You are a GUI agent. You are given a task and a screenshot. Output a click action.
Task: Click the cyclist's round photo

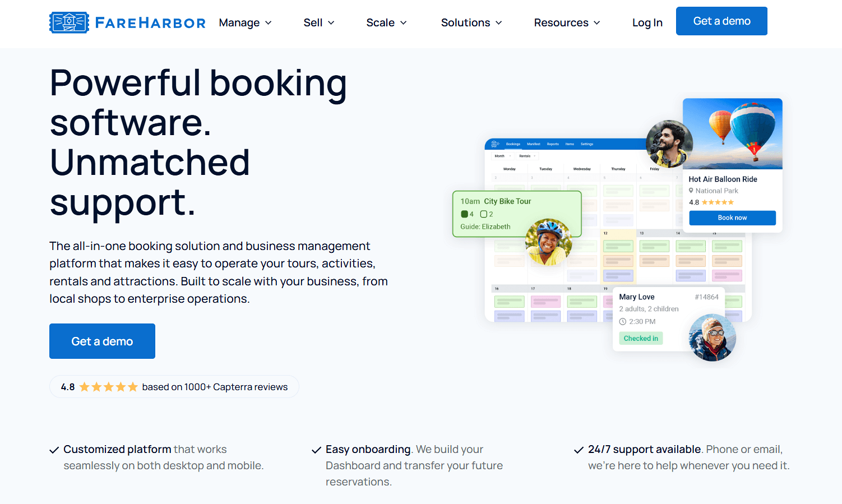(549, 242)
